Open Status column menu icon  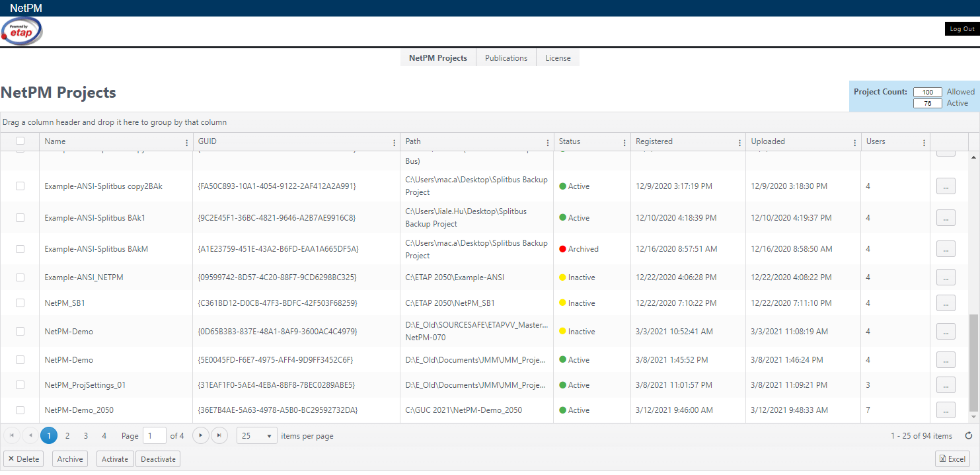(624, 142)
